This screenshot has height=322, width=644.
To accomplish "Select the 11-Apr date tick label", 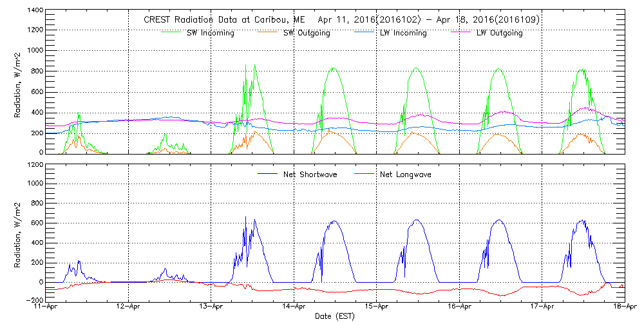I will click(47, 308).
